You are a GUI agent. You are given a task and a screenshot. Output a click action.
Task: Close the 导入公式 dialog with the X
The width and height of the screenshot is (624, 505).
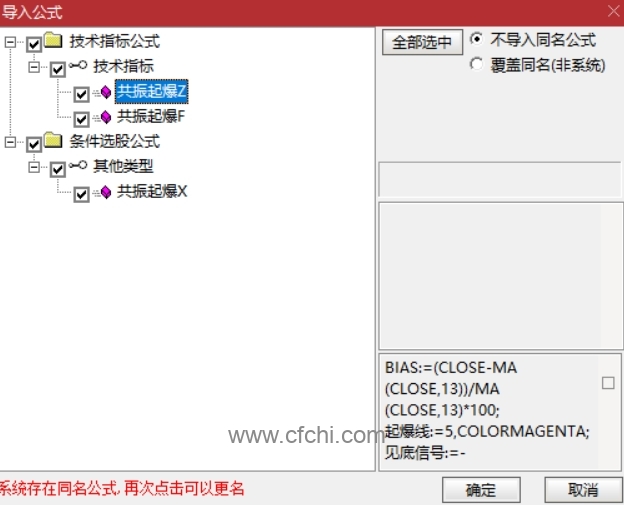click(614, 11)
